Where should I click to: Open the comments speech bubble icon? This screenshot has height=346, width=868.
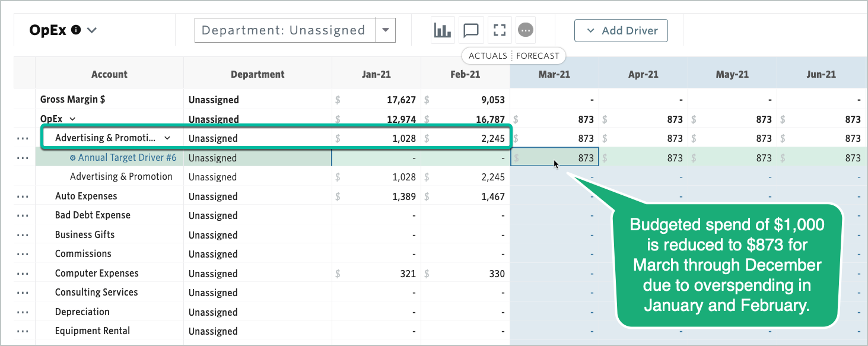pyautogui.click(x=471, y=30)
